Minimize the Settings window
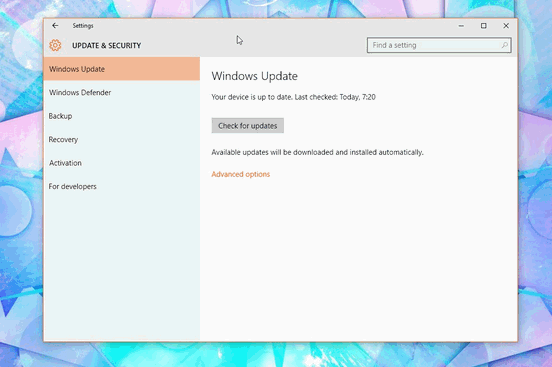 461,26
